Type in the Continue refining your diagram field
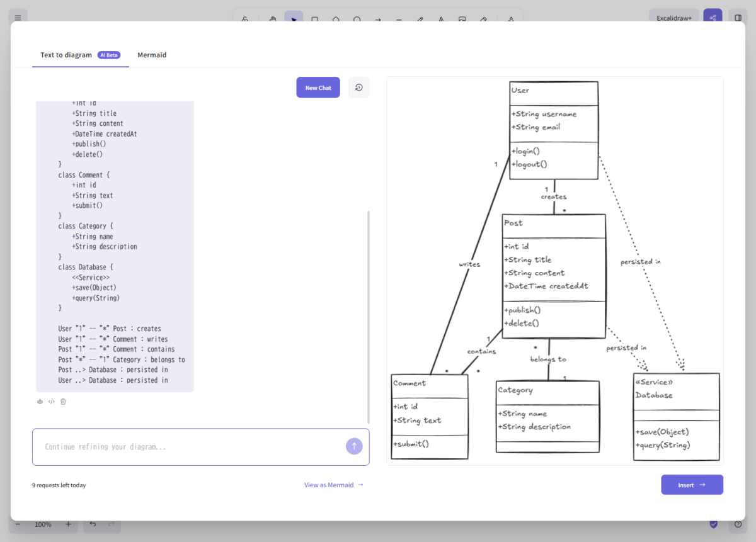756x542 pixels. point(189,447)
